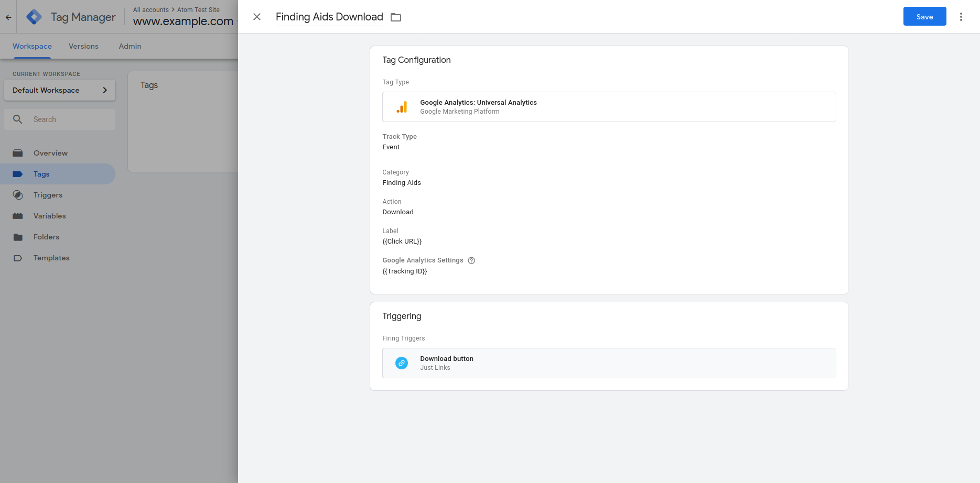The width and height of the screenshot is (980, 483).
Task: Switch to the Workspace tab
Action: pyautogui.click(x=32, y=46)
